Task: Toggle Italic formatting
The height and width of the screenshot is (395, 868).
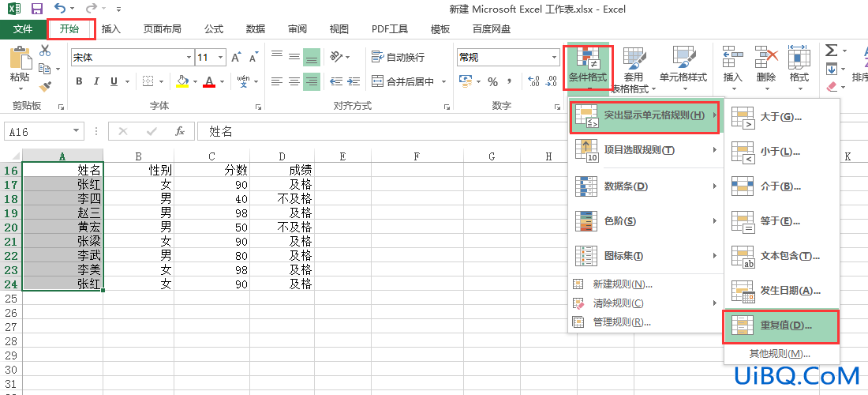Action: [x=96, y=81]
